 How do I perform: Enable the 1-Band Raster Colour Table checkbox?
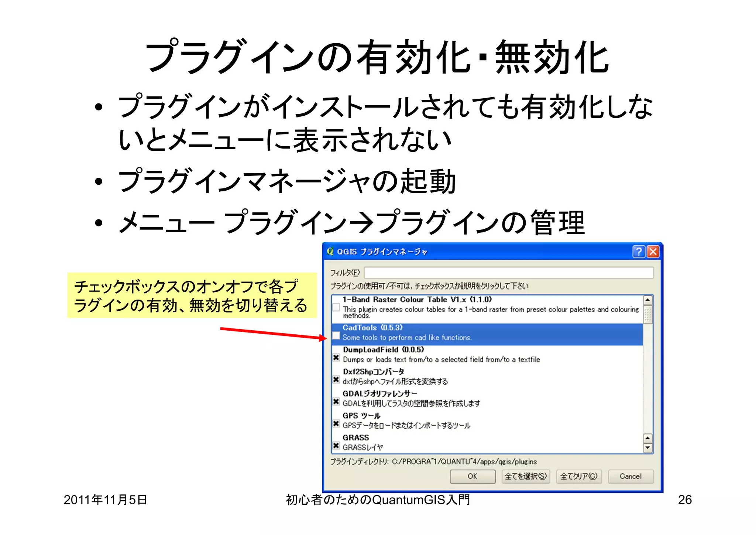336,307
